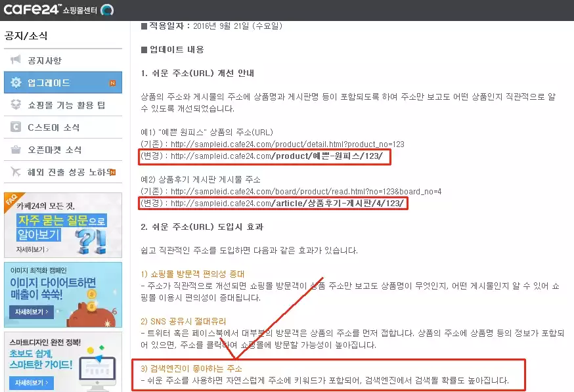This screenshot has width=574, height=392.
Task: Click the new /product/예쁜-원피스/123/ URL
Action: [x=276, y=156]
